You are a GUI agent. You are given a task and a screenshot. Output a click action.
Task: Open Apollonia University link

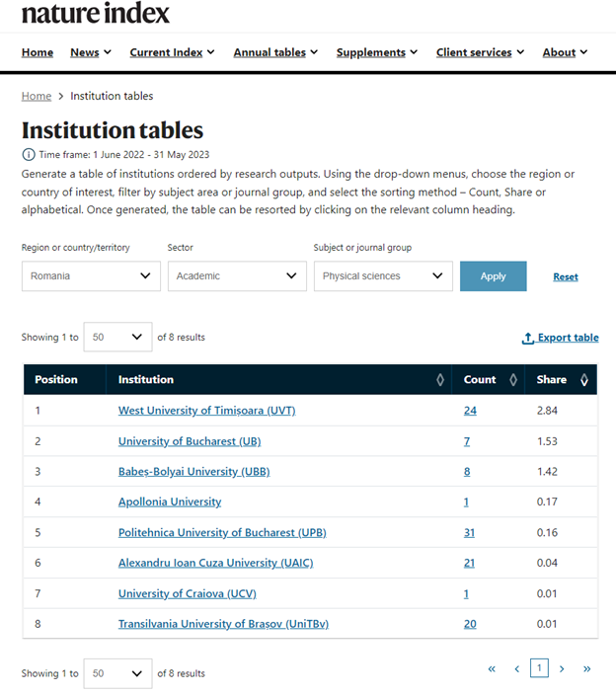[170, 502]
